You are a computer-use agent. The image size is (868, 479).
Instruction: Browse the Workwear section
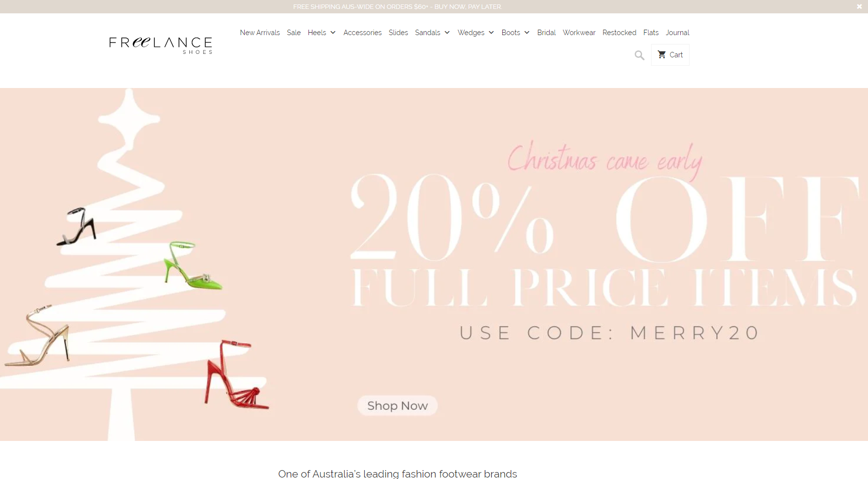(579, 33)
